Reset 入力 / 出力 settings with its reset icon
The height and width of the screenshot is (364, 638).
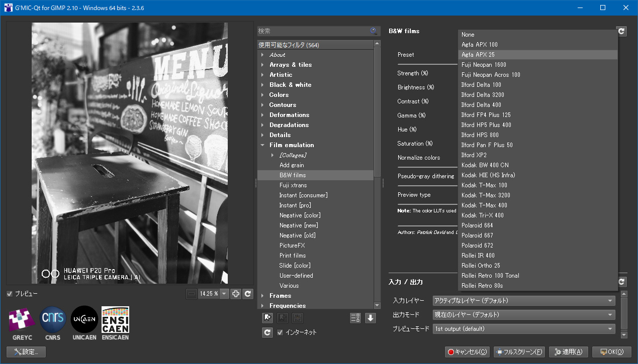(621, 282)
